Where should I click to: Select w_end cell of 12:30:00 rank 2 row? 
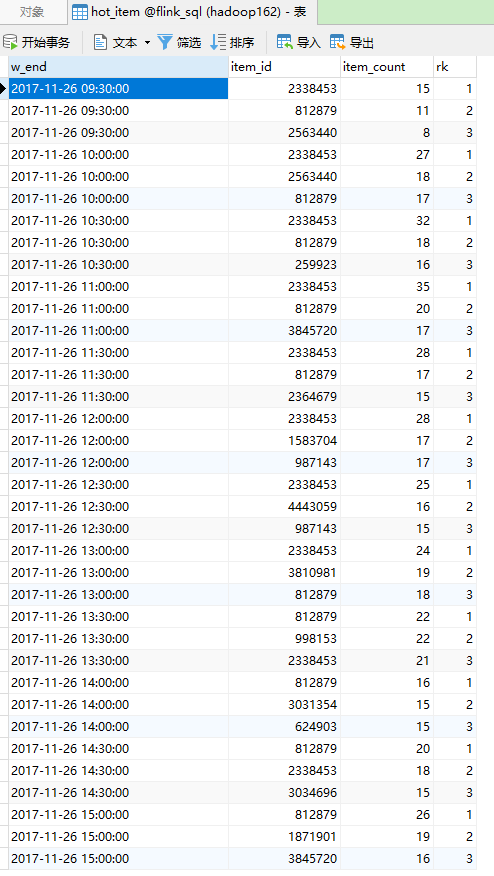pyautogui.click(x=118, y=507)
